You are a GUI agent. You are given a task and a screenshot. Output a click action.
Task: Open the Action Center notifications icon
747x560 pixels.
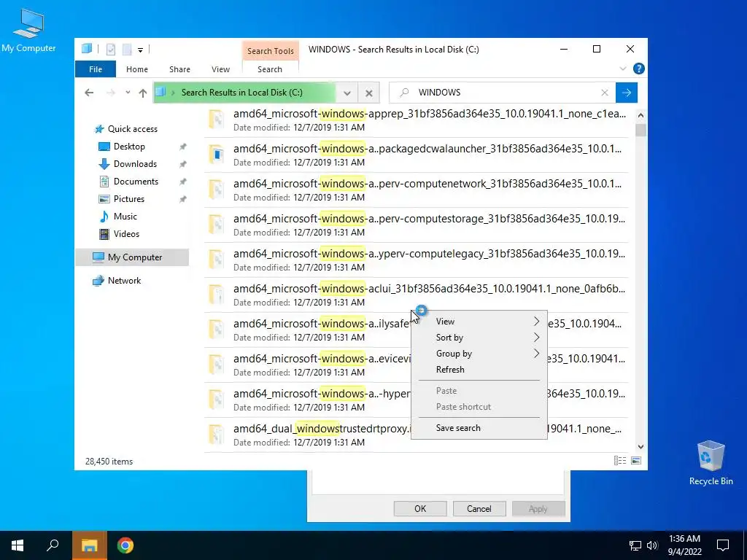[723, 545]
